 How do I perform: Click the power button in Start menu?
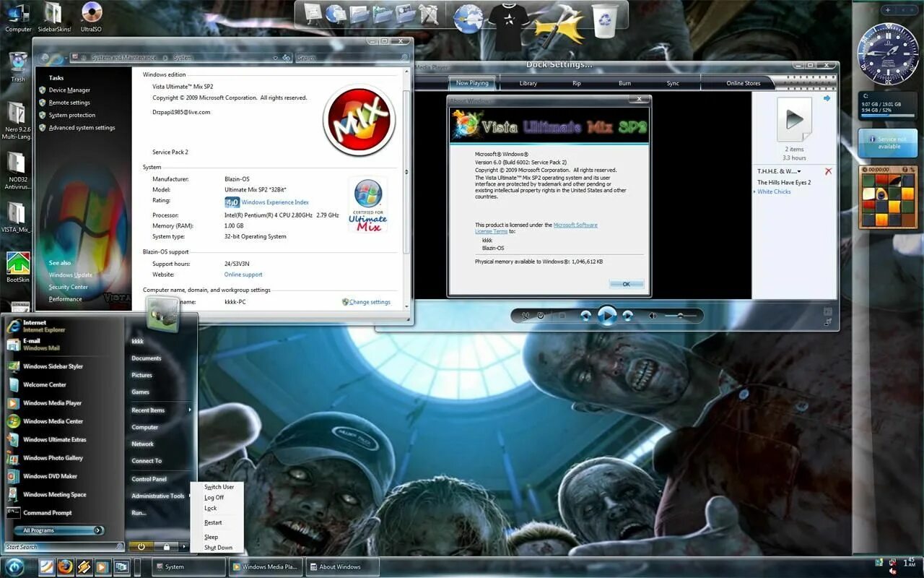click(141, 547)
